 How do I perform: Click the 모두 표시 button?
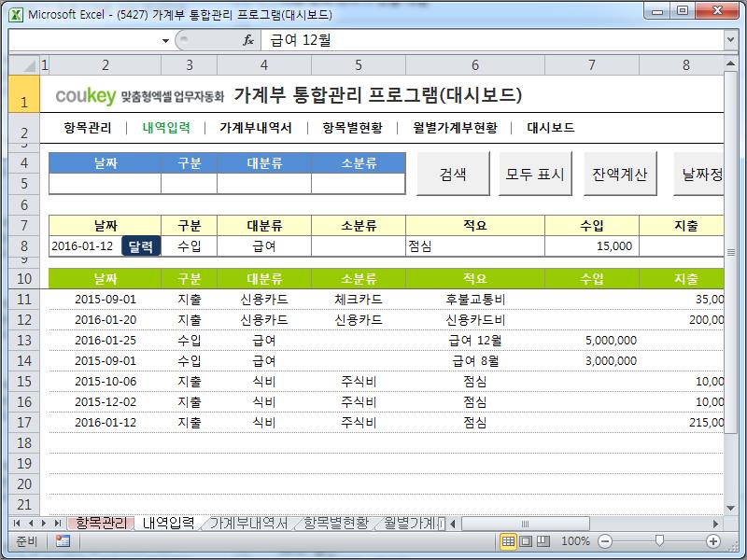(535, 174)
